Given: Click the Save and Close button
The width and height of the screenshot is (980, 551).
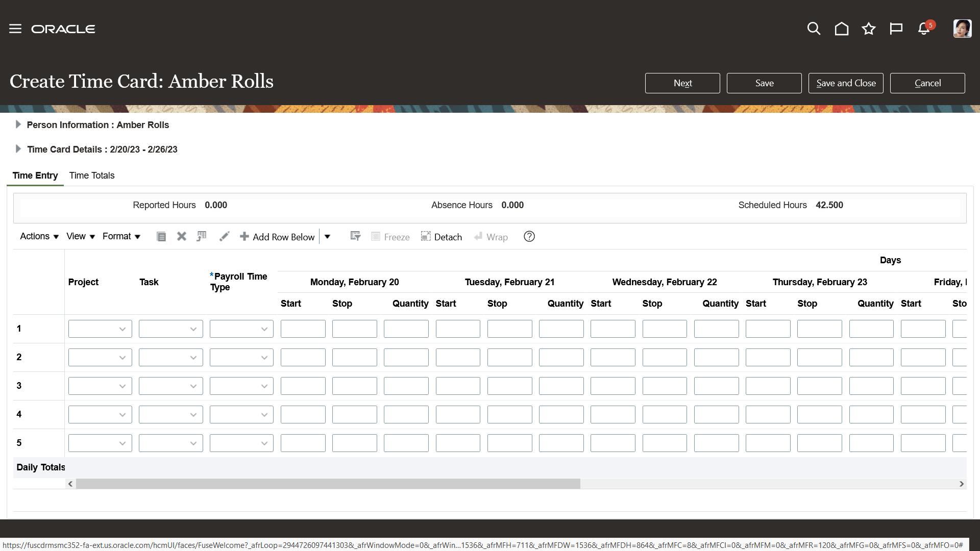Looking at the screenshot, I should coord(845,83).
